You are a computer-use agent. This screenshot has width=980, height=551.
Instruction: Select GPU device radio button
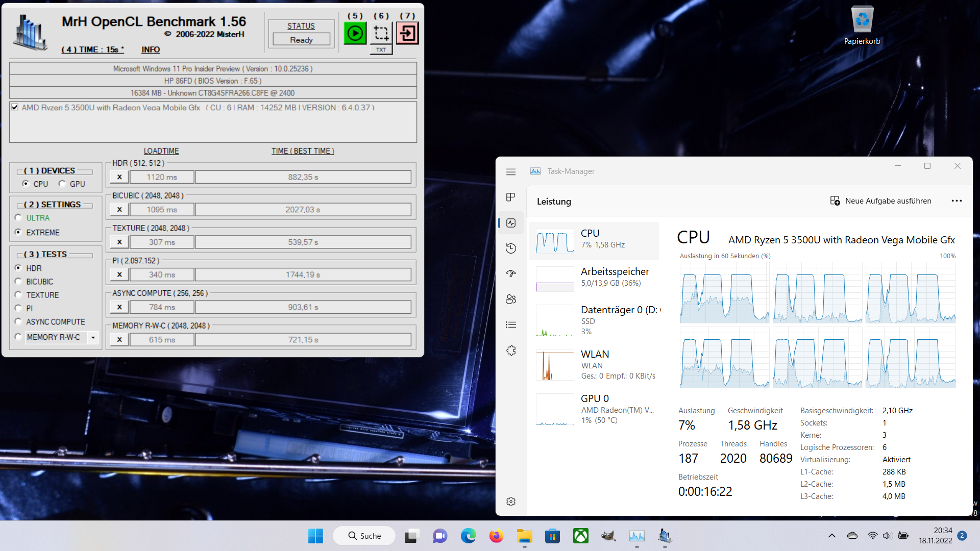(x=62, y=184)
